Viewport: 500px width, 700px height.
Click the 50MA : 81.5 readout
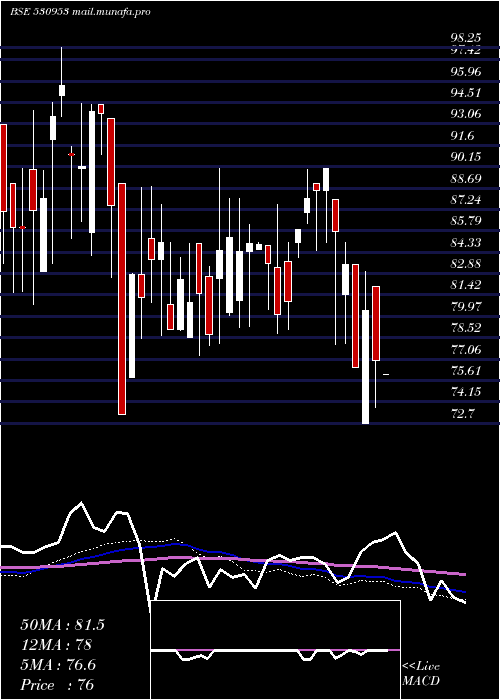point(62,625)
